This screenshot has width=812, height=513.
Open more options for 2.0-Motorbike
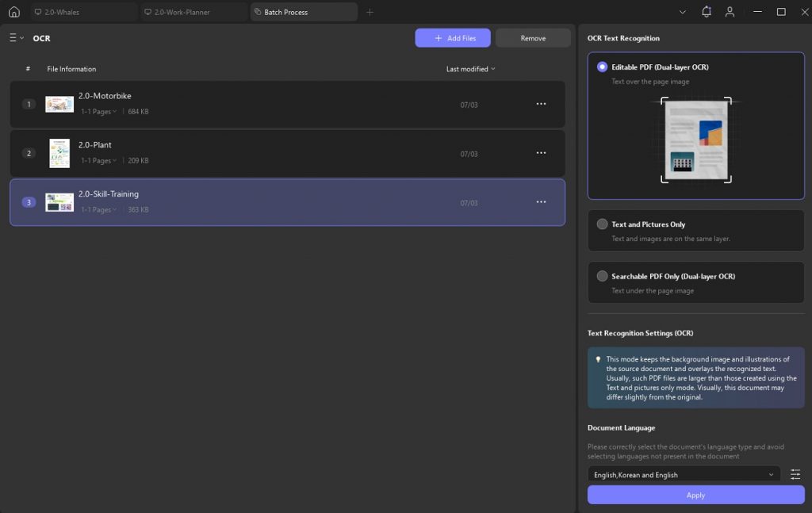pyautogui.click(x=541, y=104)
